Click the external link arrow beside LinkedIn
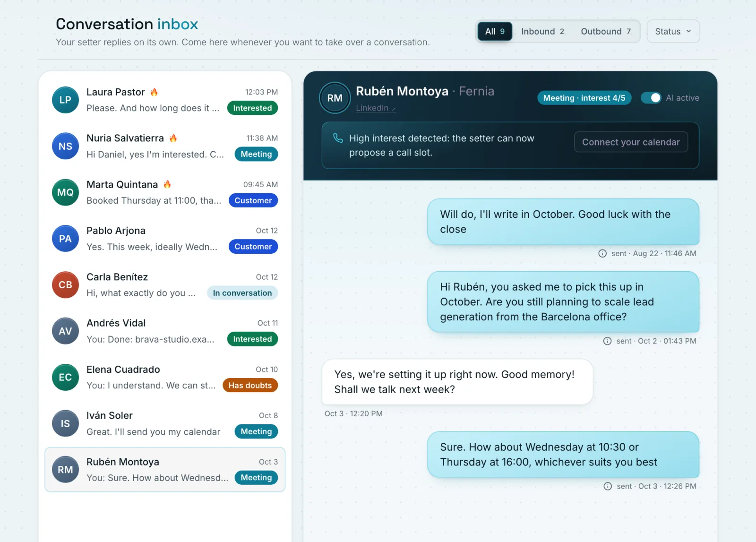756x542 pixels. (x=394, y=109)
